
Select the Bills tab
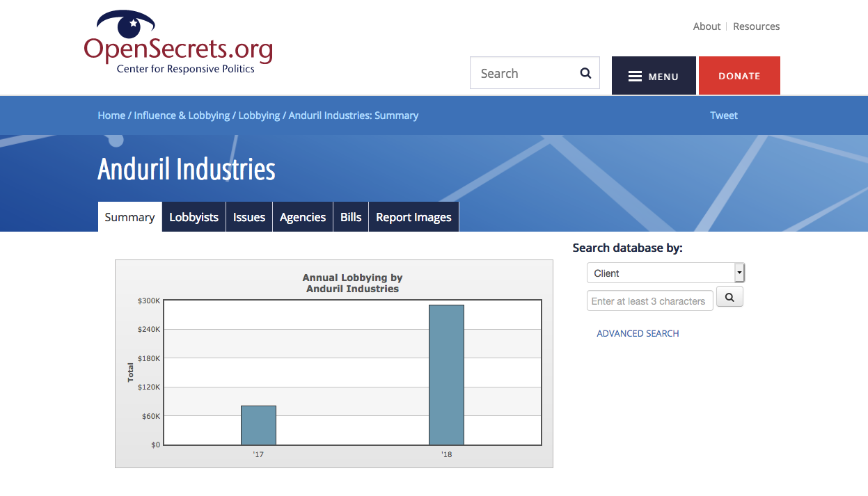[351, 217]
